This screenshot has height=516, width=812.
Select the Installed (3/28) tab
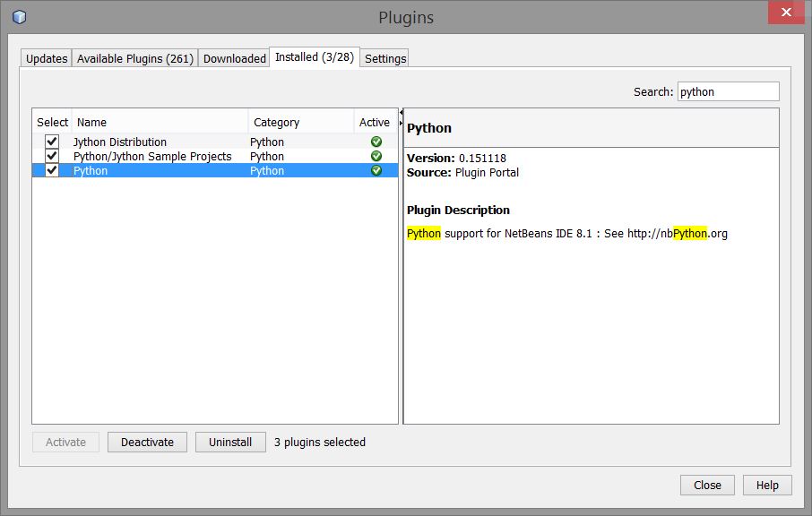[x=315, y=57]
